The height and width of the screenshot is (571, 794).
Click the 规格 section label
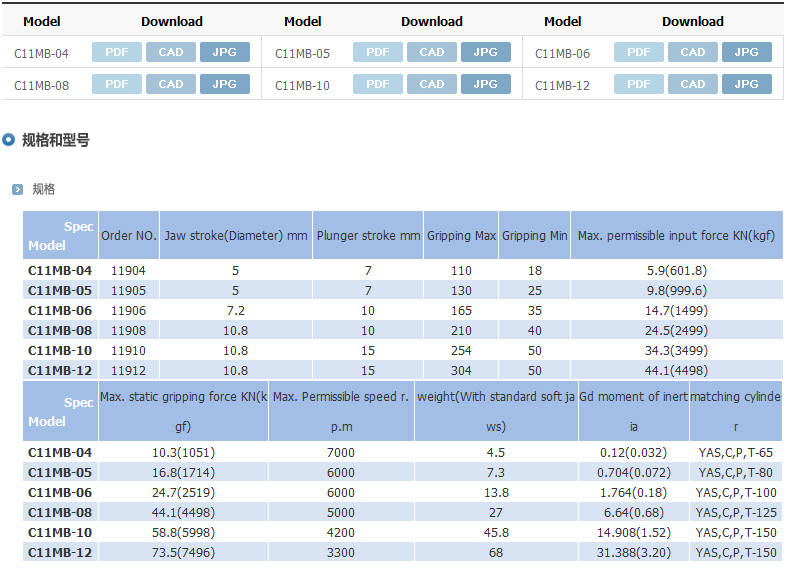click(x=44, y=189)
